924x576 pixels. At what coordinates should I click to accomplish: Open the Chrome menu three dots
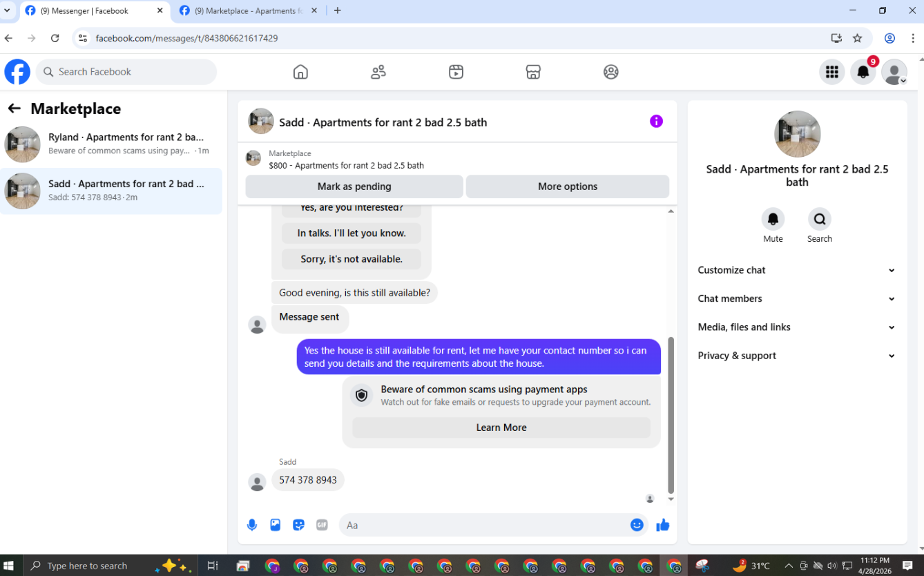click(914, 38)
